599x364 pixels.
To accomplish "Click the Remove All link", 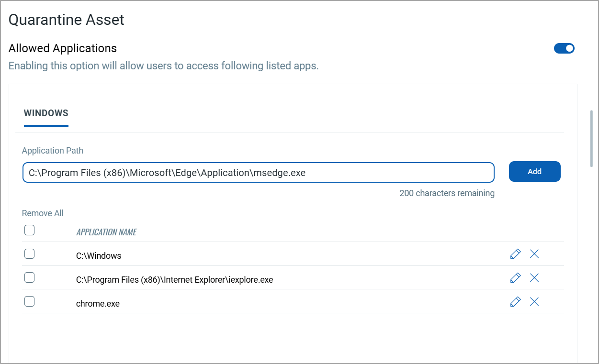I will click(43, 213).
